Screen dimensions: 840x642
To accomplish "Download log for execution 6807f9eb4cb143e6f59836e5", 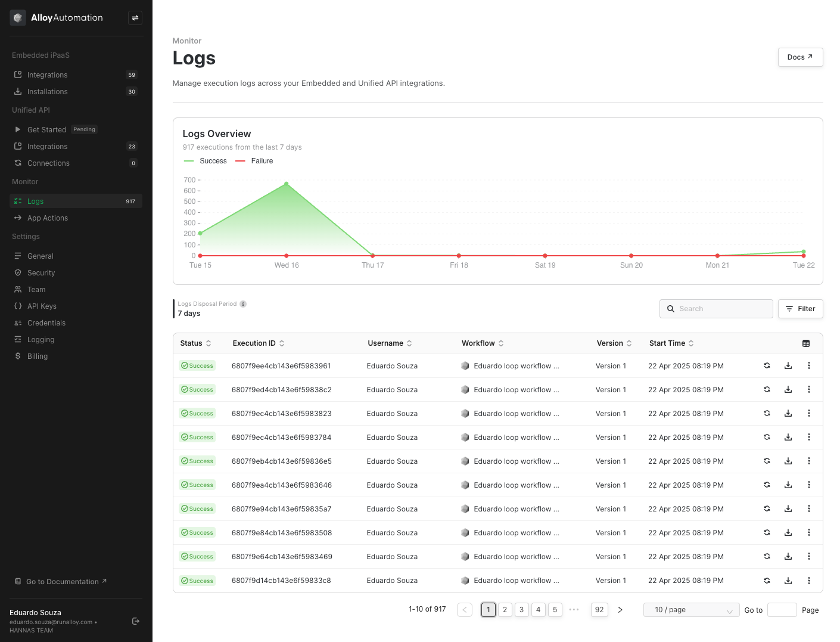I will click(x=788, y=461).
